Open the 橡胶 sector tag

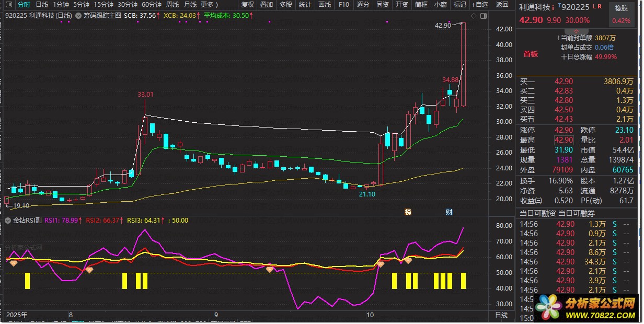tap(621, 8)
